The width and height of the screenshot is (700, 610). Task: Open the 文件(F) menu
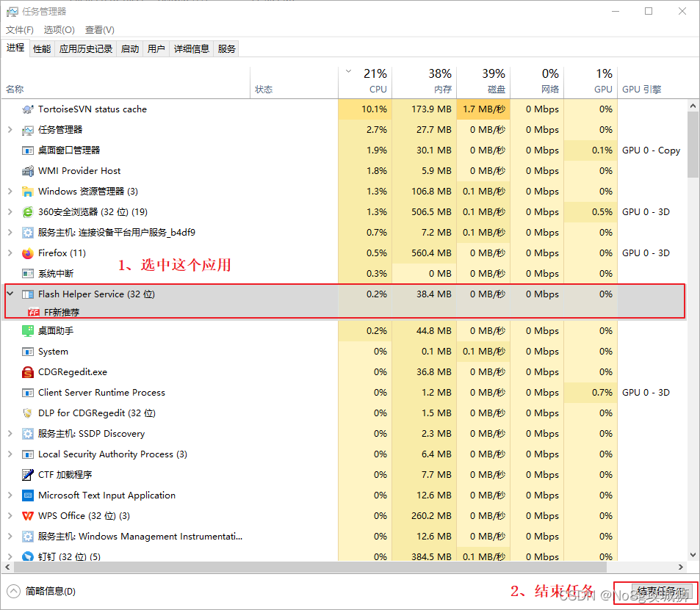[20, 30]
